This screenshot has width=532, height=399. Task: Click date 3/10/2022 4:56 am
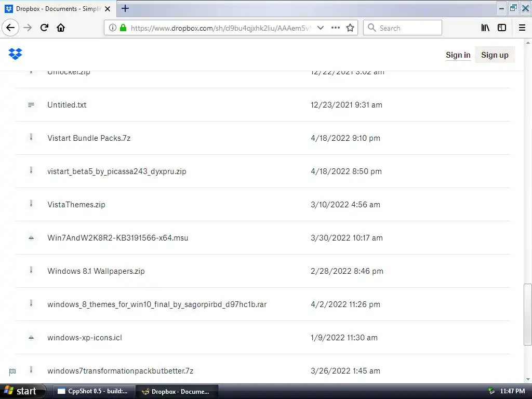tap(345, 205)
